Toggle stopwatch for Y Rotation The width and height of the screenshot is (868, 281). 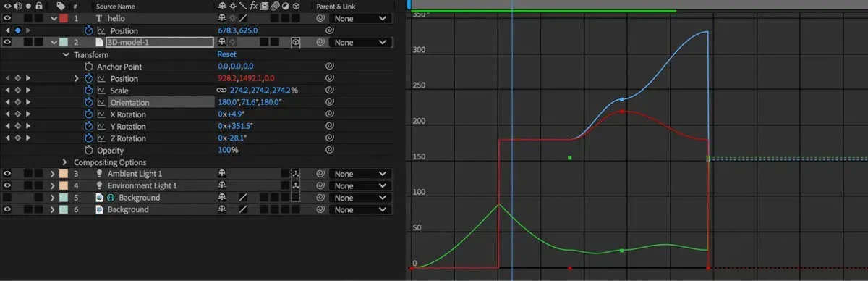point(89,126)
